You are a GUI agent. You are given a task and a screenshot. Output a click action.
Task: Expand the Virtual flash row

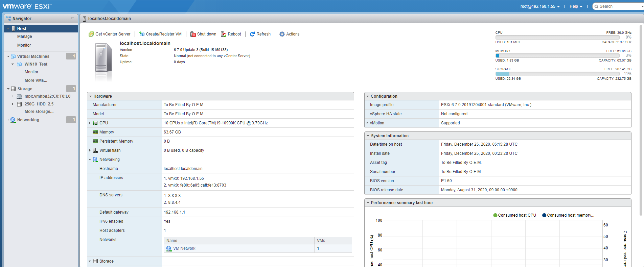coord(90,150)
